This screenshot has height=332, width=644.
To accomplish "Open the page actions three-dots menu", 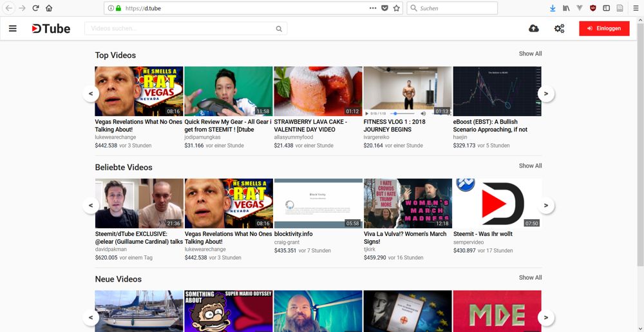I will (x=373, y=8).
